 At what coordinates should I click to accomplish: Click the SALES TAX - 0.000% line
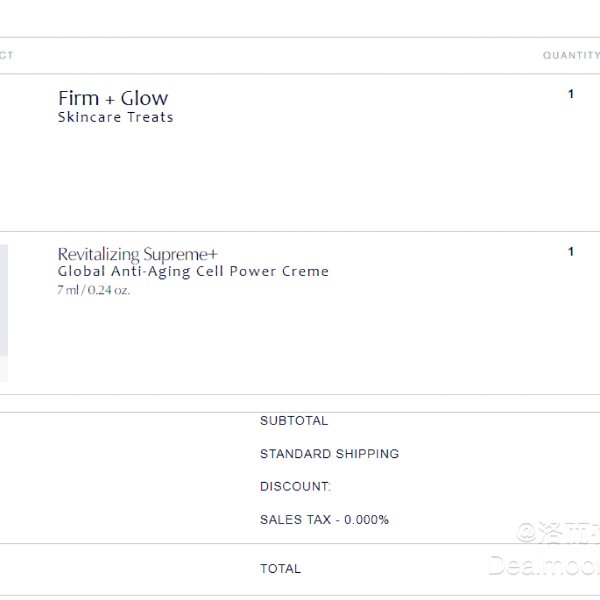click(x=324, y=520)
